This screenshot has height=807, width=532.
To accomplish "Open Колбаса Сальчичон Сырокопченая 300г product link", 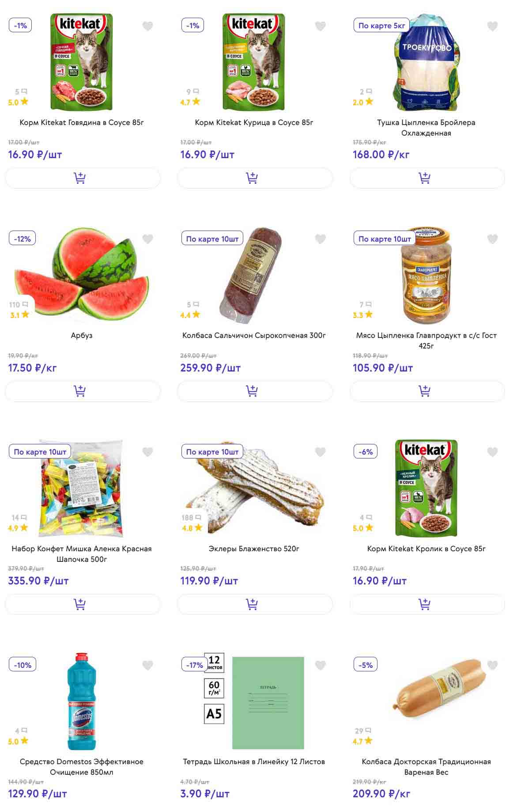I will (254, 335).
